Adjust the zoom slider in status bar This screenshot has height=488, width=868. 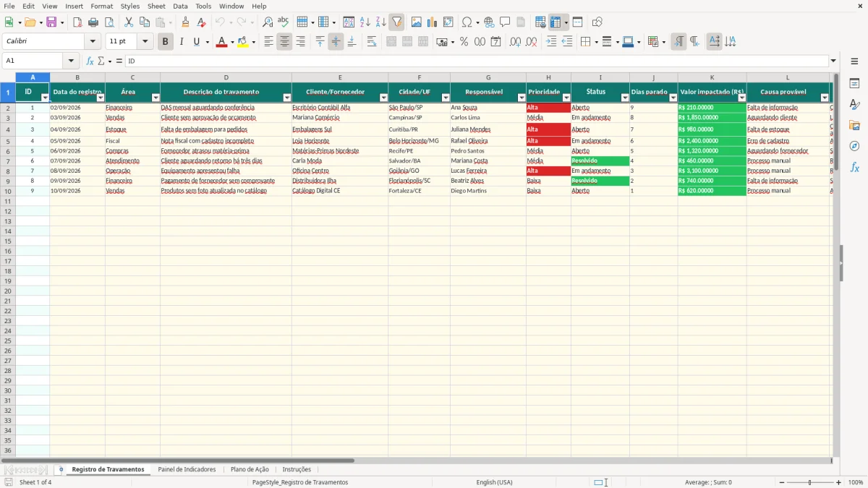[x=809, y=482]
